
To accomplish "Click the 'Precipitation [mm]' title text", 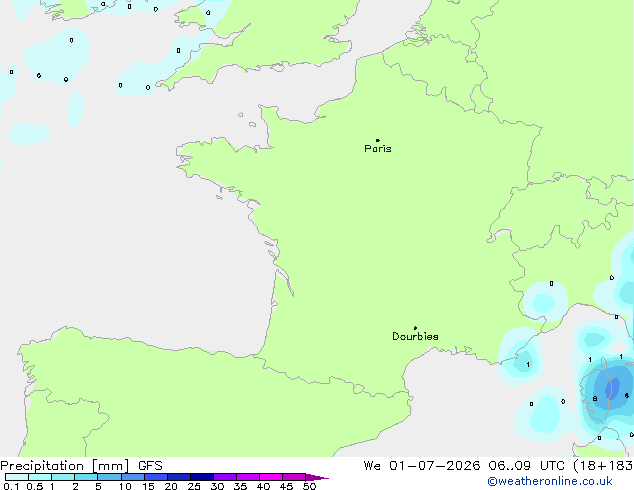I will pos(65,466).
